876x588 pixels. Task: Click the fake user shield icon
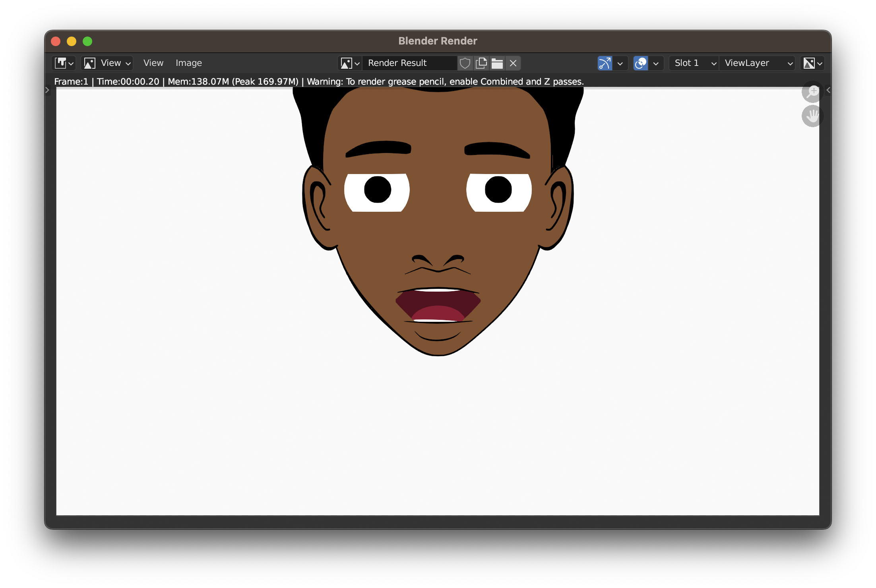coord(465,63)
